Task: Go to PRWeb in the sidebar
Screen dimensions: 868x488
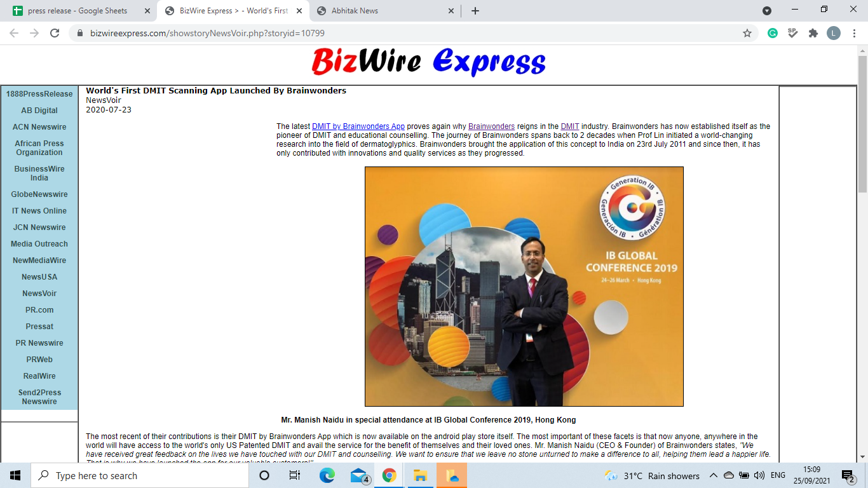Action: coord(39,360)
